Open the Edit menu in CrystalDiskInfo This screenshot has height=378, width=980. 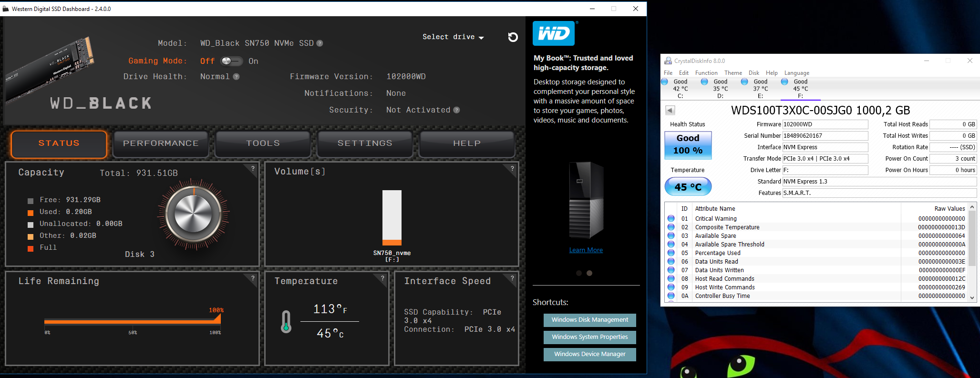[x=684, y=73]
